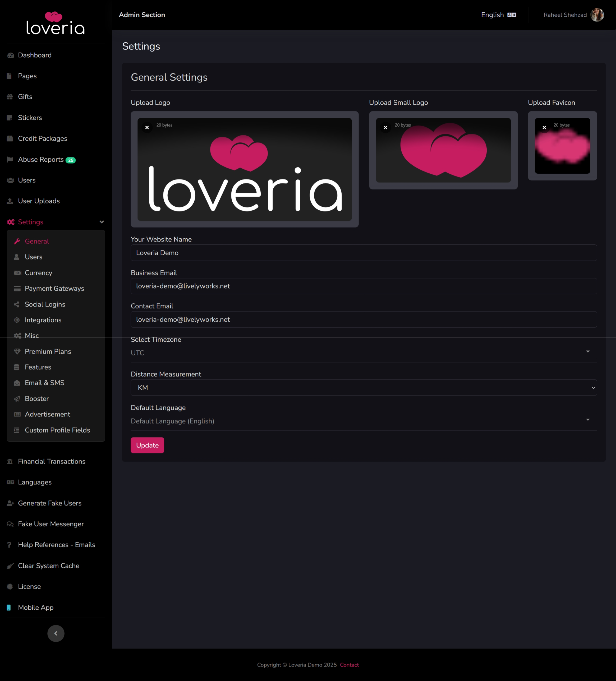Click the wrench icon beside General
The height and width of the screenshot is (681, 616).
pos(17,241)
